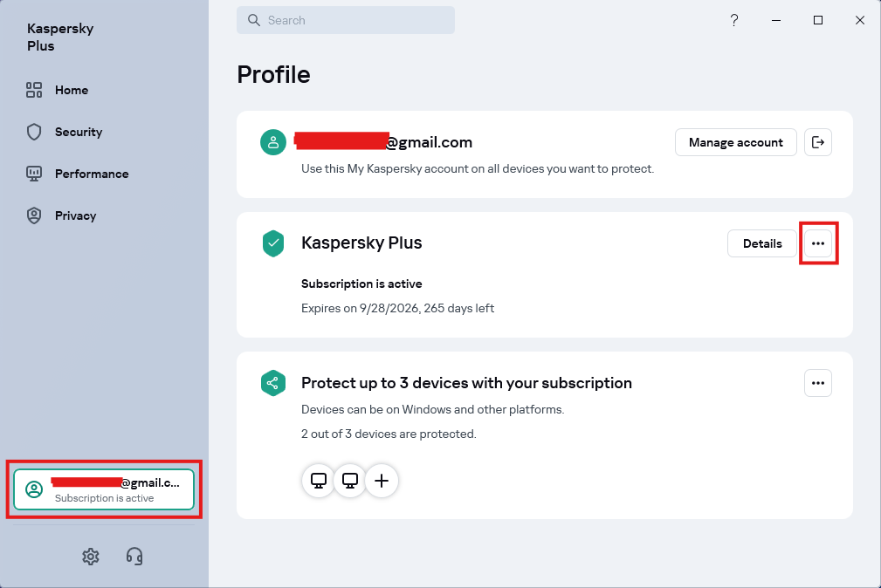This screenshot has height=588, width=881.
Task: Open the support headset icon
Action: pyautogui.click(x=134, y=556)
